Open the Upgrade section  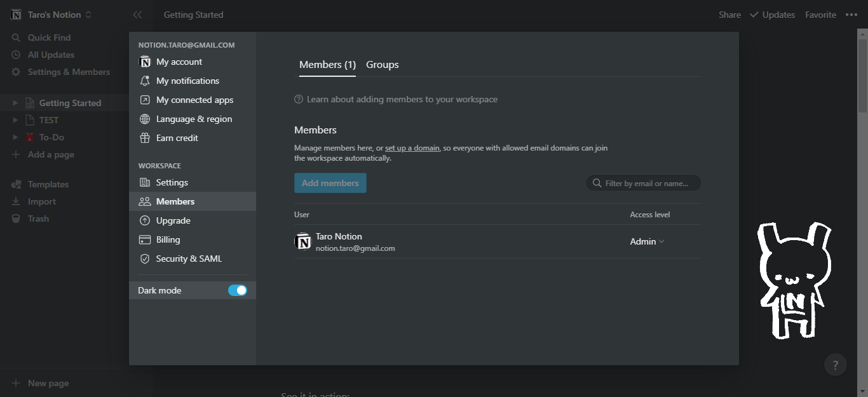[x=193, y=220]
